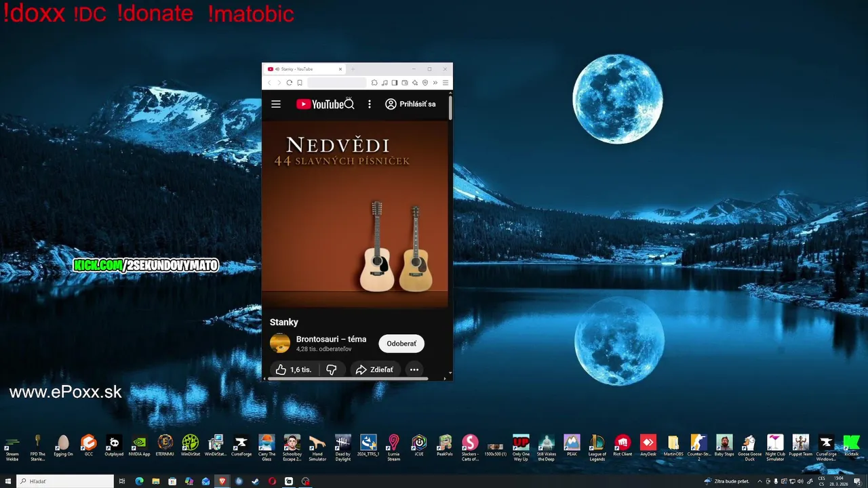868x488 pixels.
Task: Click the Prihlásiť sa sign-in button
Action: coord(410,104)
